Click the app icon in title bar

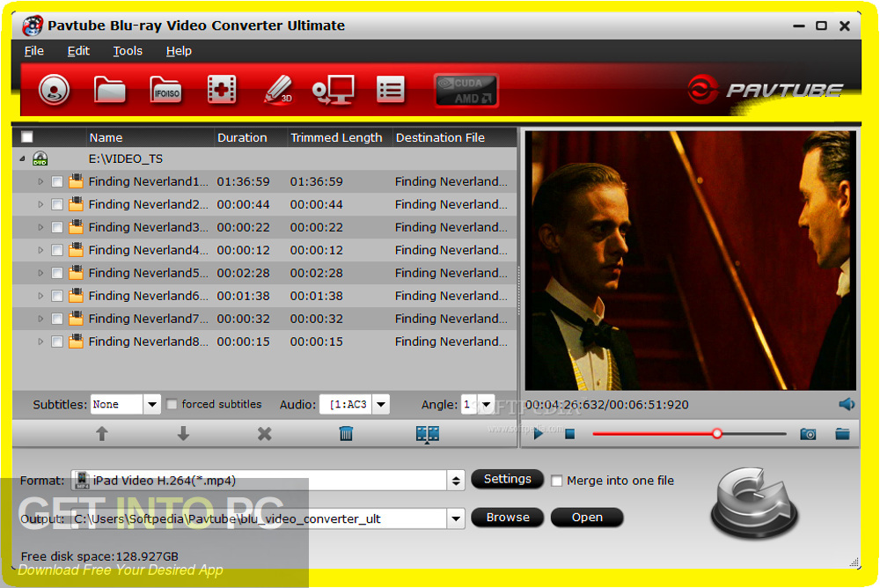pos(33,26)
